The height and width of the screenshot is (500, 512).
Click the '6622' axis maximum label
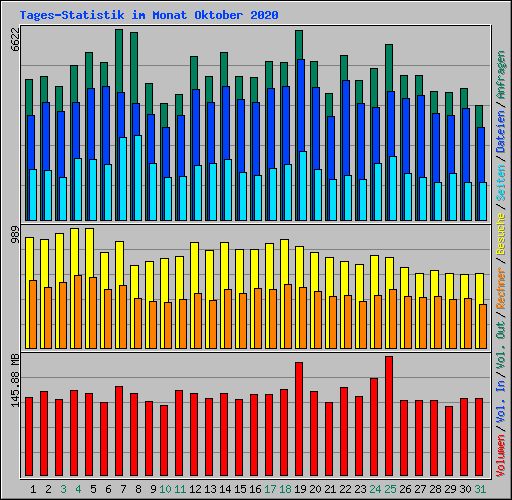15,39
